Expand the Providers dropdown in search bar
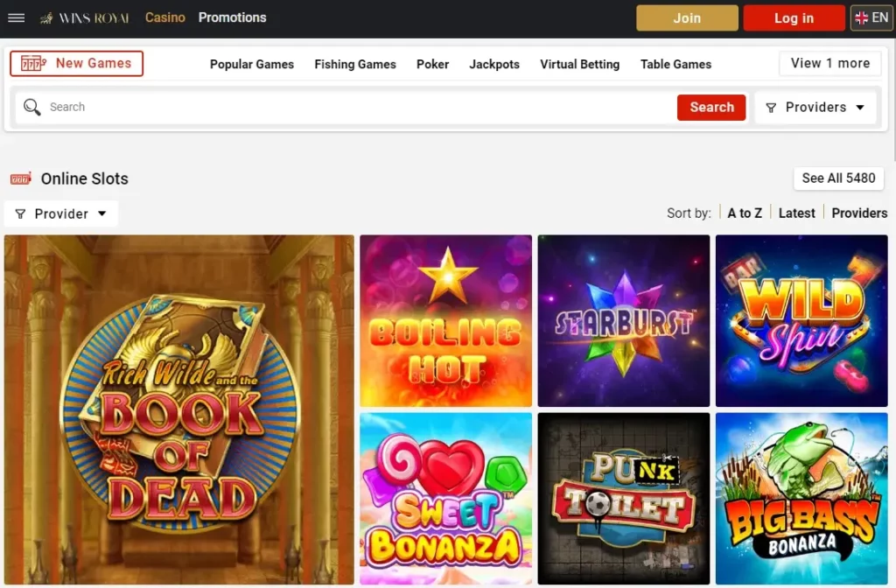Screen dimensions: 896x588 815,108
